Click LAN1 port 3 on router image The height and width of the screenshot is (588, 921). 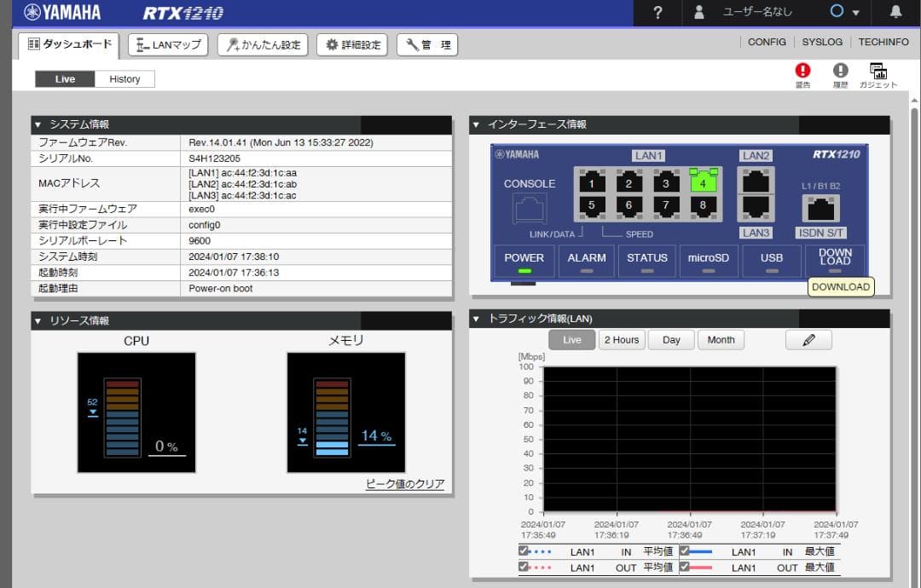click(x=665, y=182)
